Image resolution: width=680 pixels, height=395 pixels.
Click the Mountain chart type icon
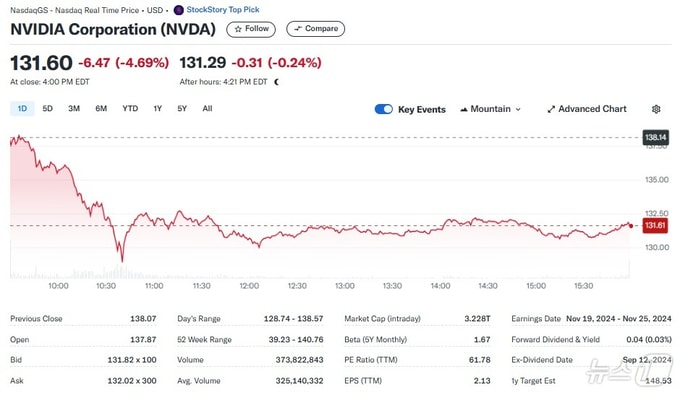click(464, 110)
